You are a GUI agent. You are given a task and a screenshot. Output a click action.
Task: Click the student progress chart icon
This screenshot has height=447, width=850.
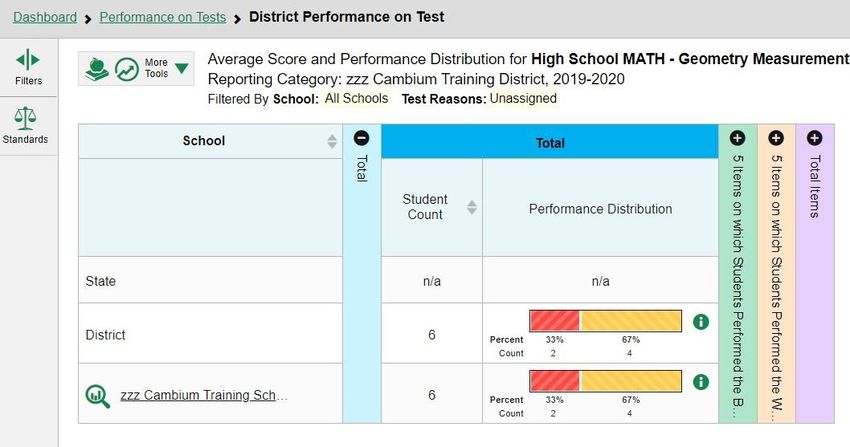127,69
